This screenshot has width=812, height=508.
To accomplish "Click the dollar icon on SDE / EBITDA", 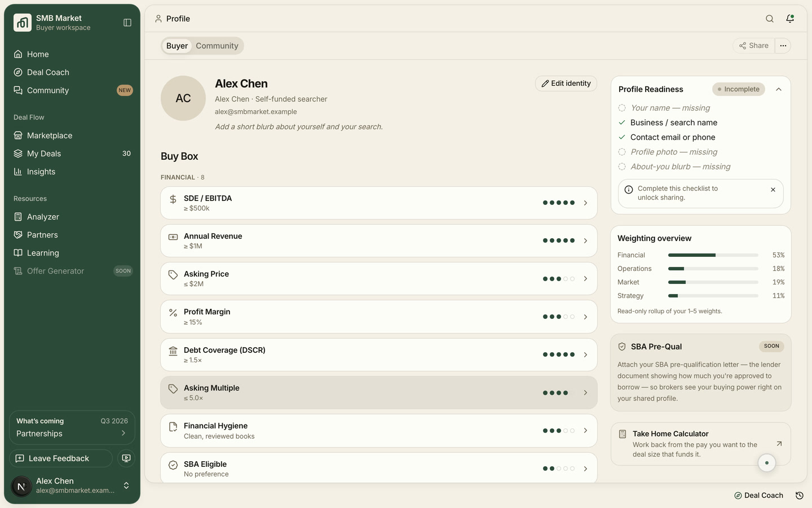I will (x=173, y=199).
